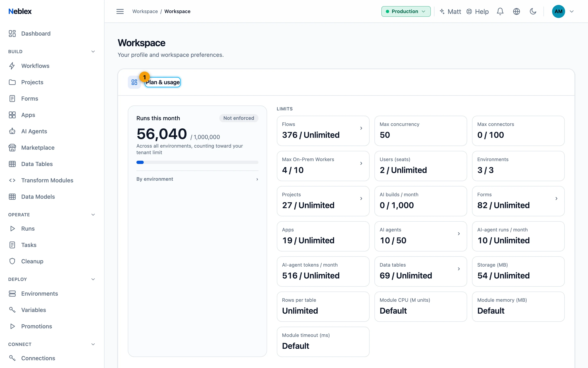Click the Projects folder icon

pos(12,82)
